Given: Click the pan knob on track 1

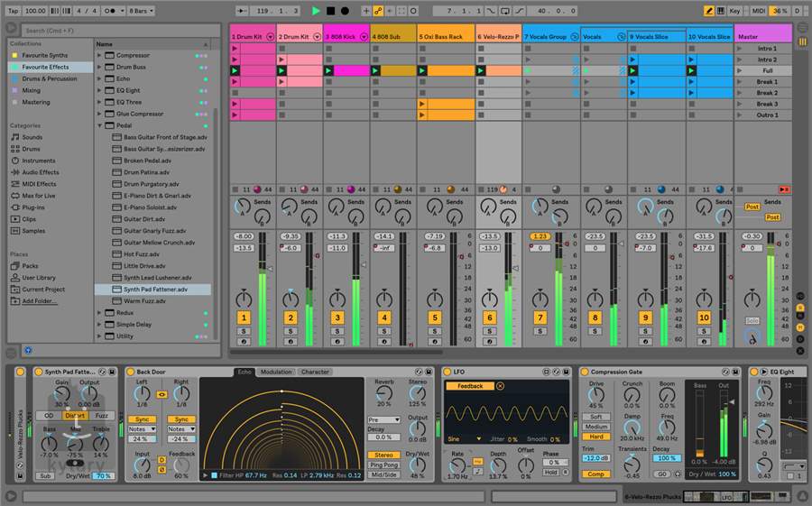Looking at the screenshot, I should [244, 299].
